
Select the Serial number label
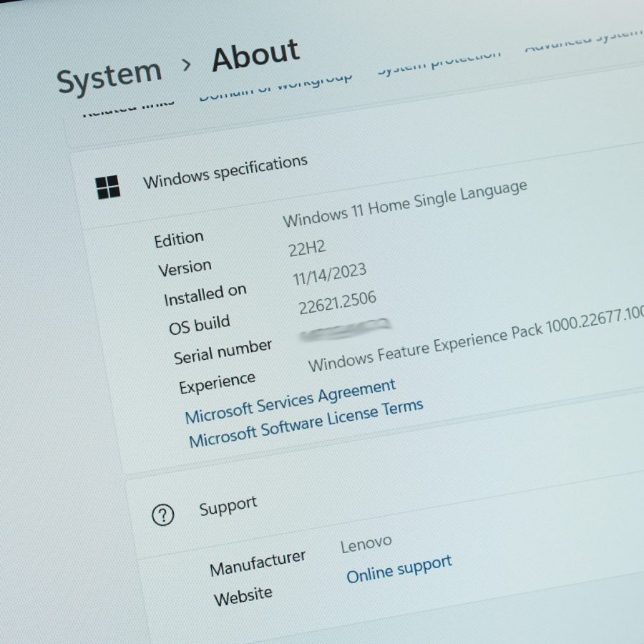(223, 352)
